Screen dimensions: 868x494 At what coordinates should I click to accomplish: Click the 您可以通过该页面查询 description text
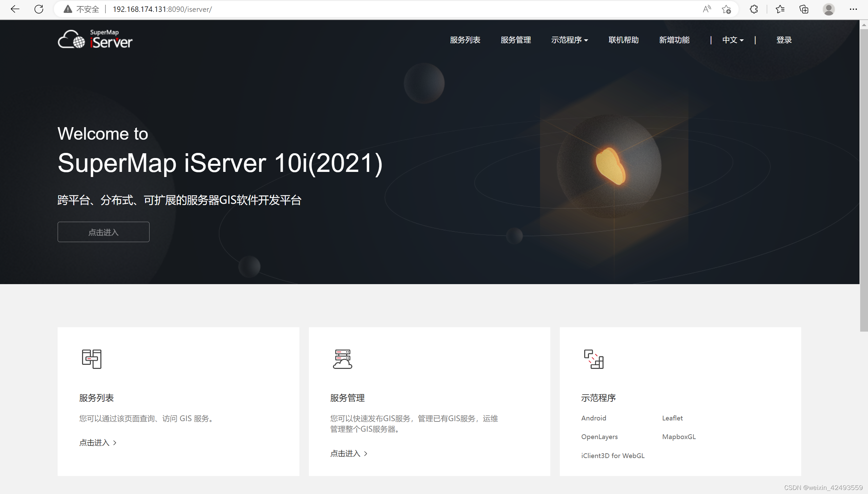147,419
